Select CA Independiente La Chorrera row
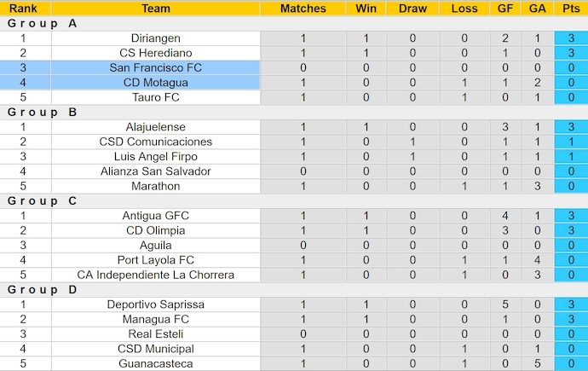The image size is (588, 371). 156,275
